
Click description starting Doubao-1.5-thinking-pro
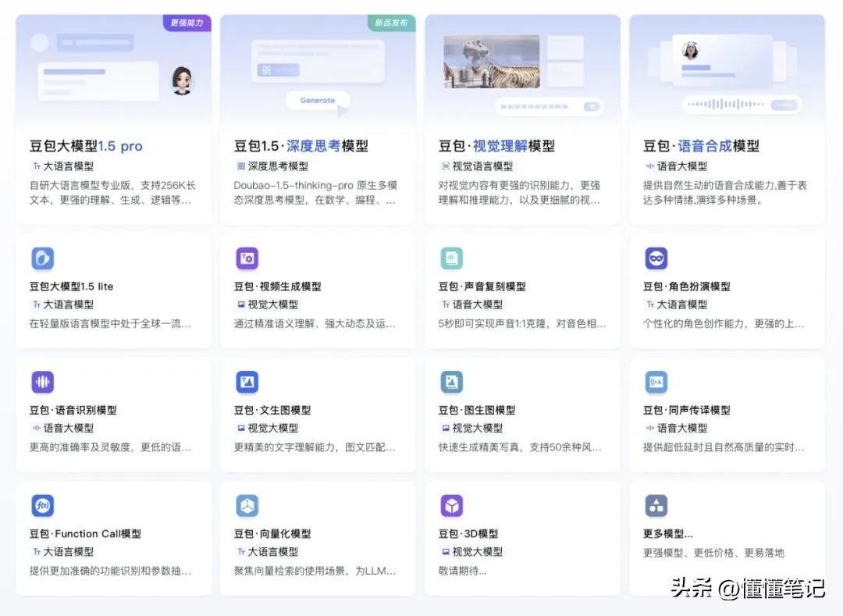[316, 193]
